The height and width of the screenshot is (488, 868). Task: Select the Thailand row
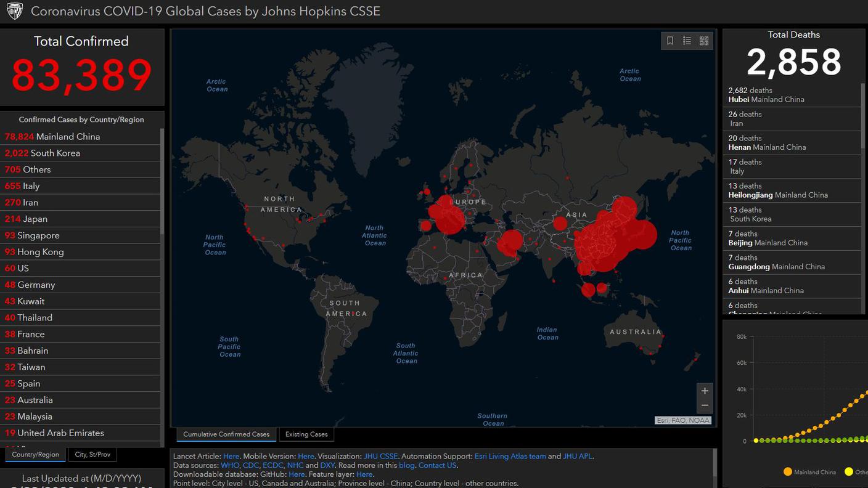click(80, 317)
